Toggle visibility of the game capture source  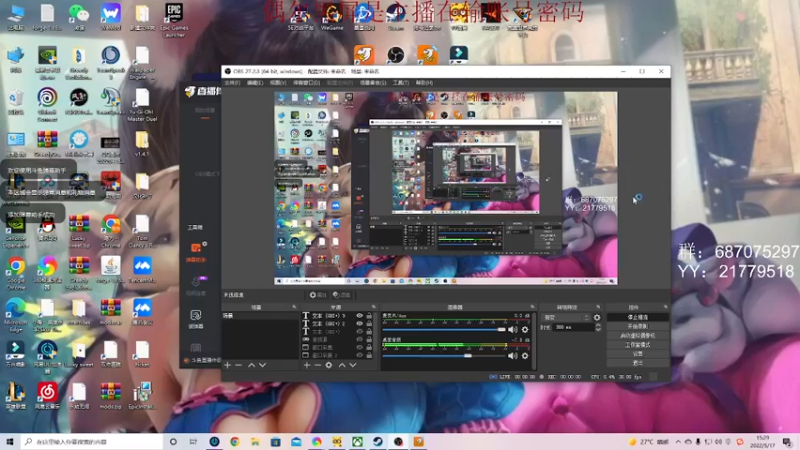(359, 339)
